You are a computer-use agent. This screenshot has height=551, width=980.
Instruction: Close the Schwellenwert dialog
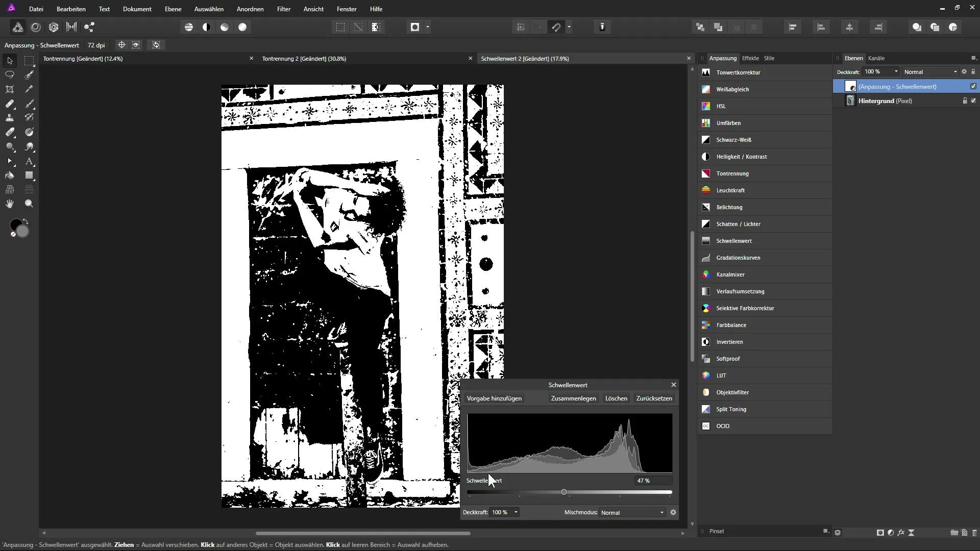(674, 385)
